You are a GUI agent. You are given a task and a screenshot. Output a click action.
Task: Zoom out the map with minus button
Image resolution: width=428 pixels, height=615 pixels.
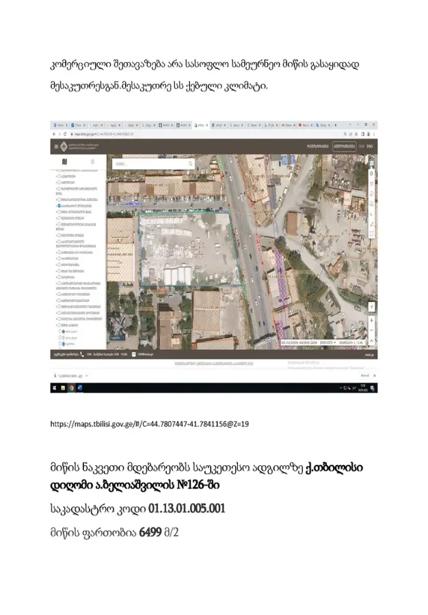[371, 331]
